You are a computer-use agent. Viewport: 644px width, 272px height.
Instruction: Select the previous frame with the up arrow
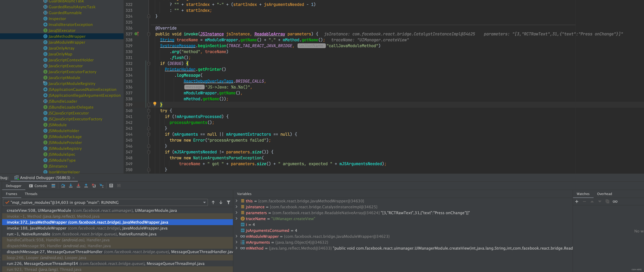[x=213, y=202]
